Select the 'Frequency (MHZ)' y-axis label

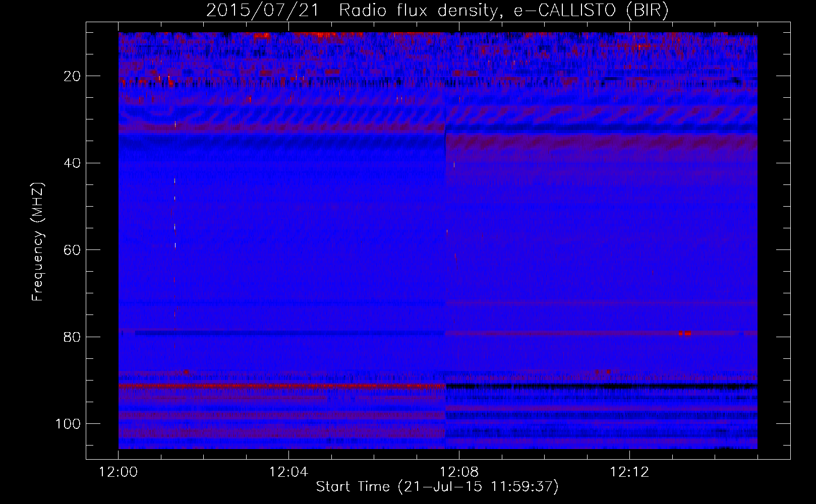(38, 241)
